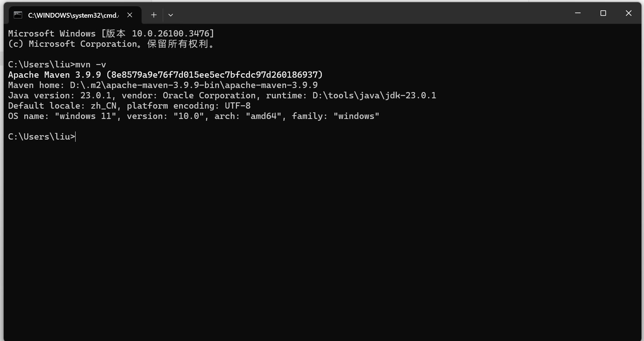Viewport: 644px width, 341px height.
Task: Maximize the terminal window
Action: pyautogui.click(x=603, y=13)
